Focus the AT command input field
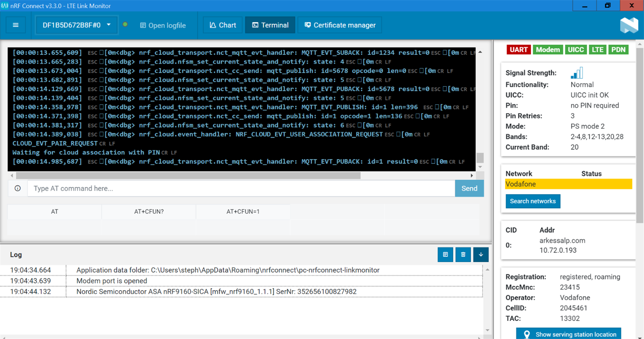The image size is (644, 339). pos(241,188)
